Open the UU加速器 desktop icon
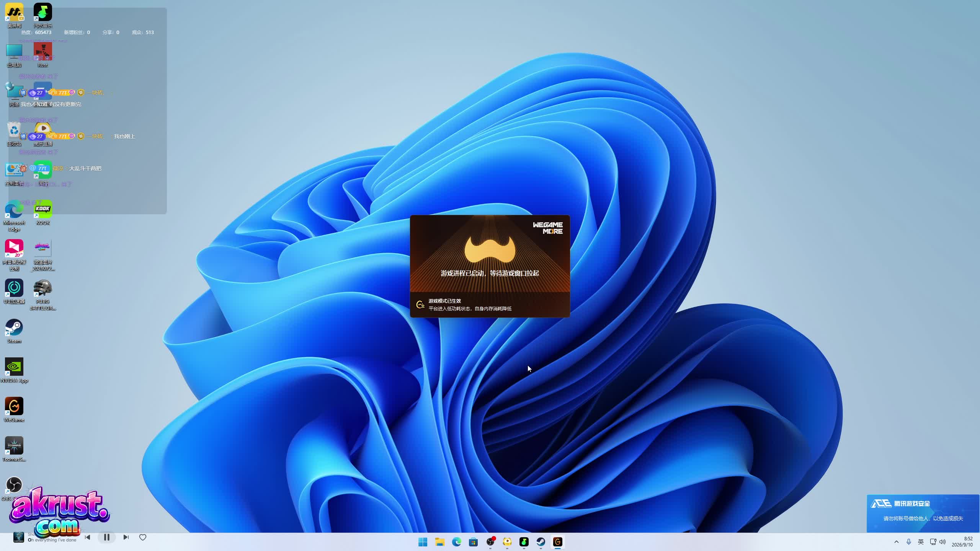The image size is (980, 551). (14, 292)
